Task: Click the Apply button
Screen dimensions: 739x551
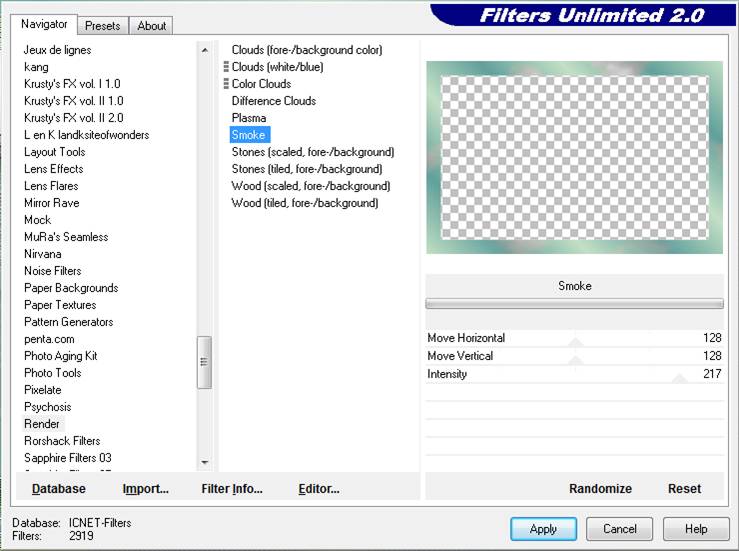Action: (x=543, y=529)
